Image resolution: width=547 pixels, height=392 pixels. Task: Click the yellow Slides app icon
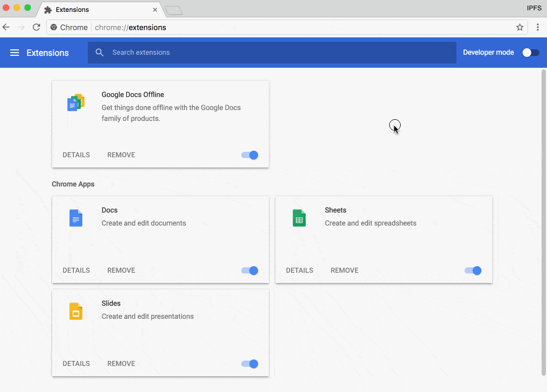[76, 311]
